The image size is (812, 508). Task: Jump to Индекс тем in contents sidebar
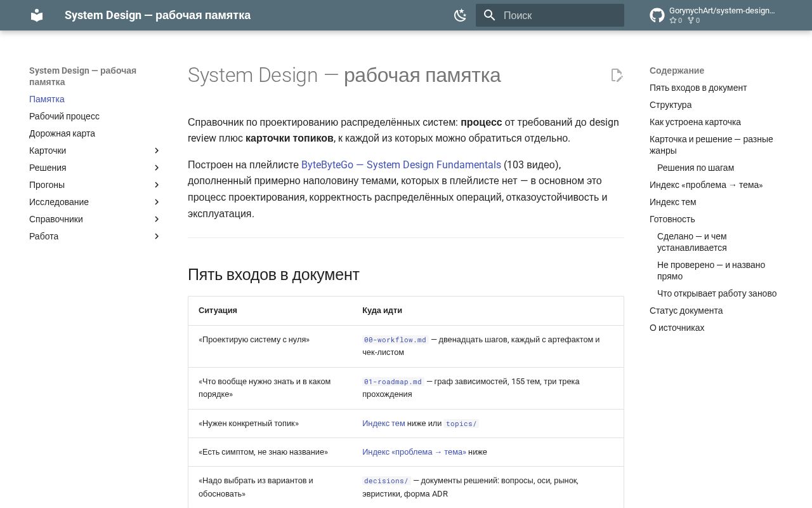click(x=672, y=202)
